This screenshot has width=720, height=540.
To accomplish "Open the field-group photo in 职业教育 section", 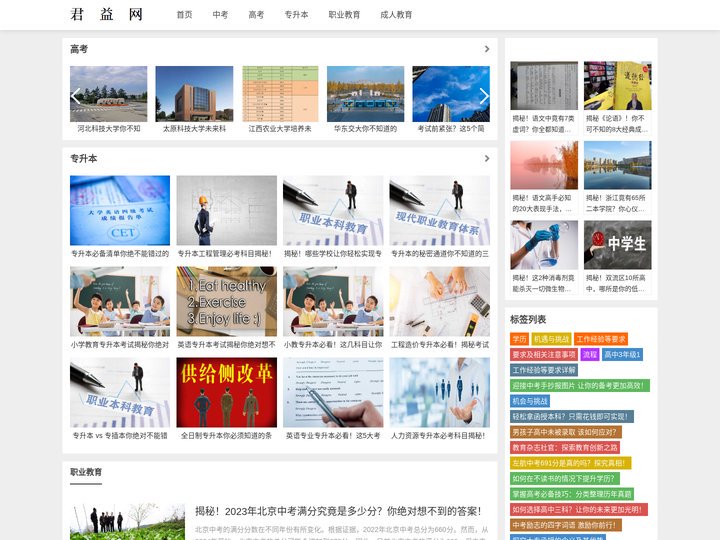I will coord(127,522).
